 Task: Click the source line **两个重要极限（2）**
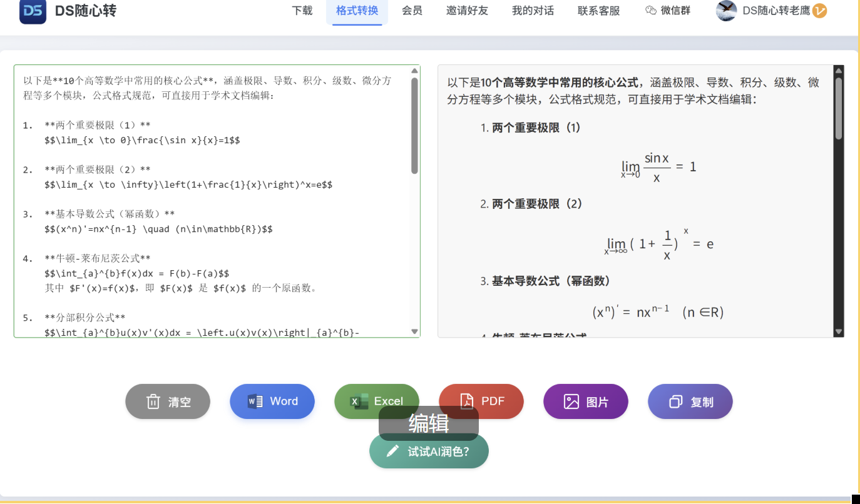pos(98,169)
